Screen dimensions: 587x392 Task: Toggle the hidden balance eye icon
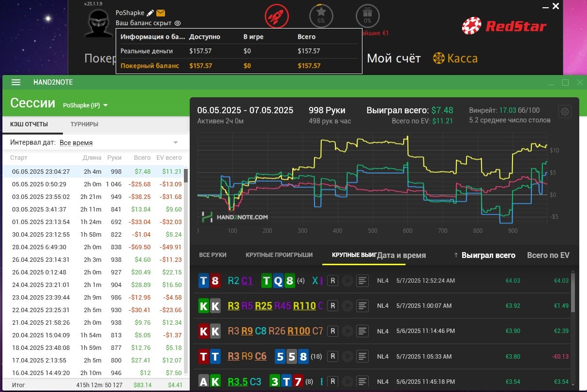pos(178,23)
